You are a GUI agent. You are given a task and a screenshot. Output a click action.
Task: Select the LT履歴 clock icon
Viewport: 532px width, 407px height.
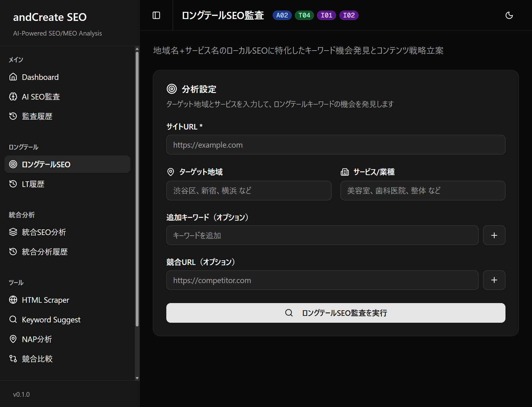(13, 184)
